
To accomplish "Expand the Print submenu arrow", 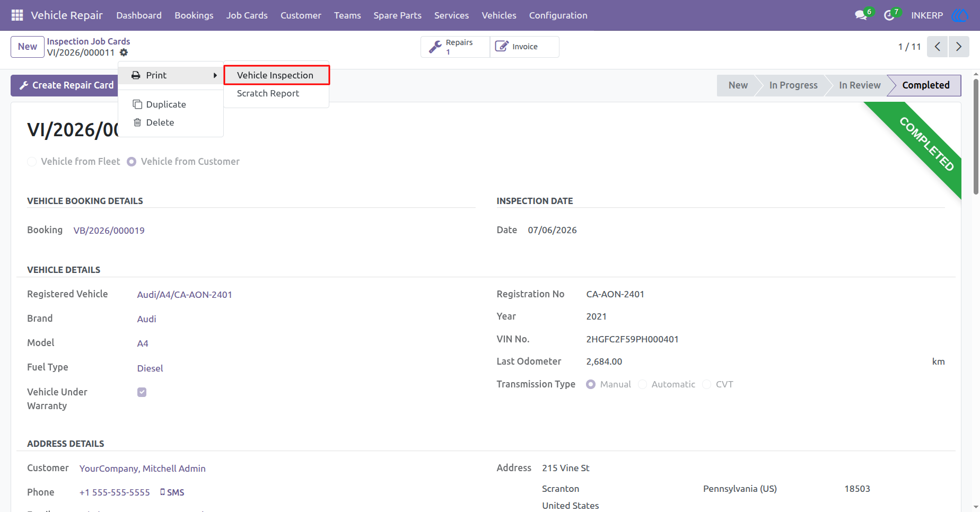I will (215, 75).
